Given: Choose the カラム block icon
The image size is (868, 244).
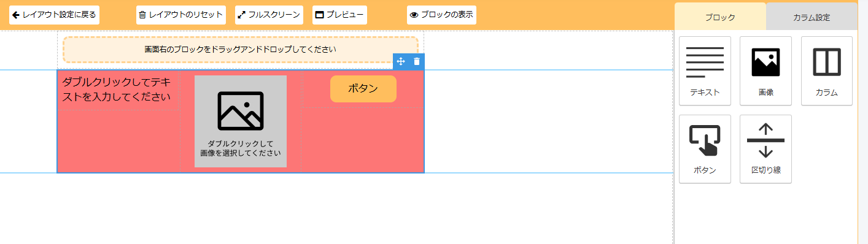Looking at the screenshot, I should pyautogui.click(x=826, y=71).
